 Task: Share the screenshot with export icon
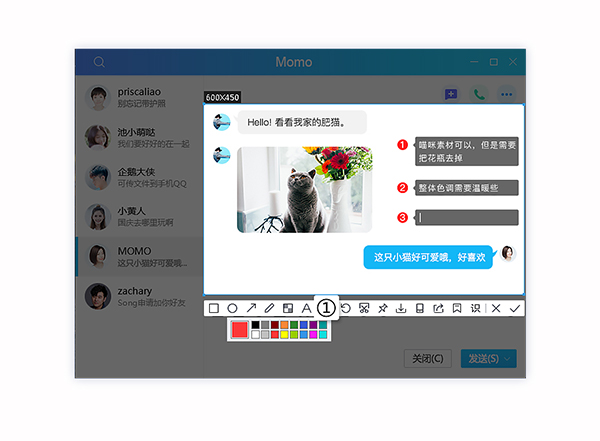tap(438, 308)
